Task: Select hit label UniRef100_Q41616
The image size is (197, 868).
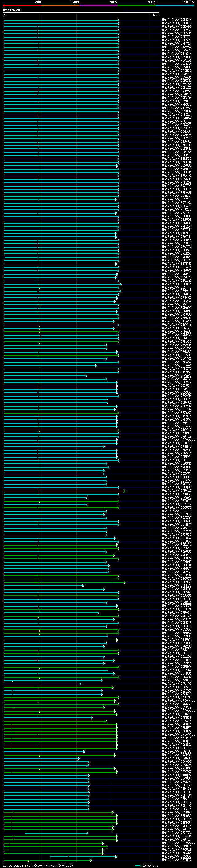Action: pyautogui.click(x=177, y=54)
